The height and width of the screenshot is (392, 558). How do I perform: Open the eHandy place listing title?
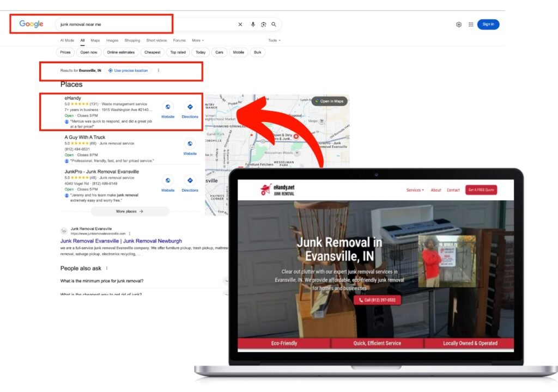pos(72,98)
